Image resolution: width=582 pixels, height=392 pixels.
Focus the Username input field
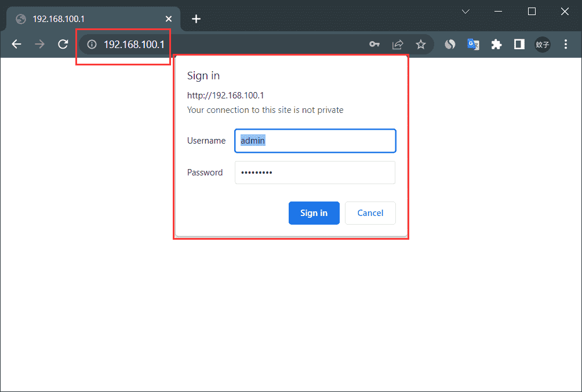(x=315, y=141)
